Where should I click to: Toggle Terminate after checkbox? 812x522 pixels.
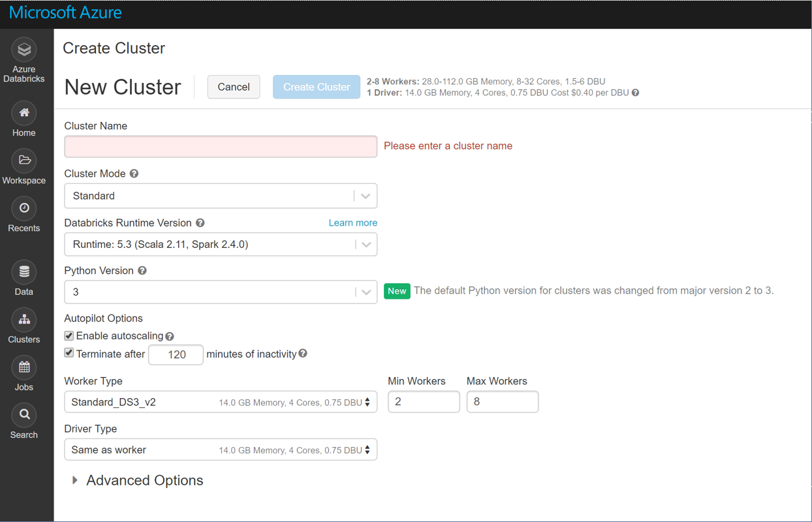pyautogui.click(x=69, y=353)
